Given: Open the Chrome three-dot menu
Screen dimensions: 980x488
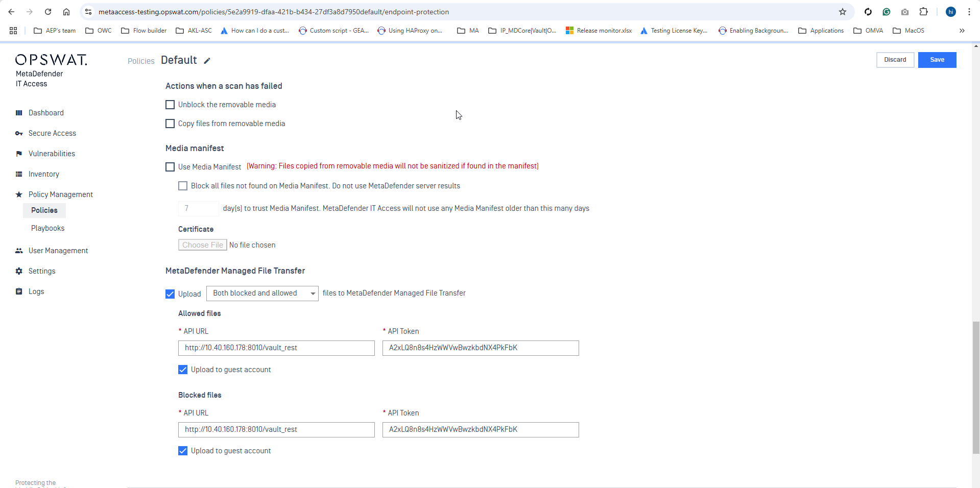Looking at the screenshot, I should pos(969,12).
